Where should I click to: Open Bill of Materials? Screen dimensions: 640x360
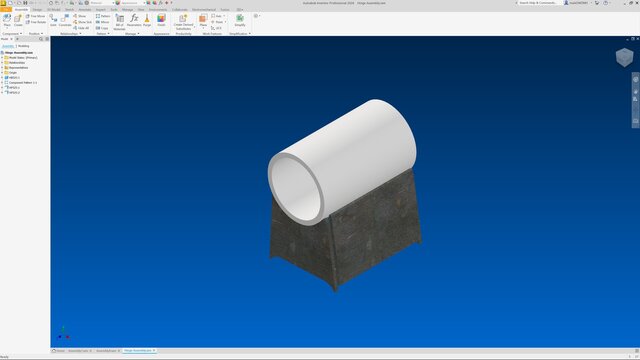click(x=119, y=22)
